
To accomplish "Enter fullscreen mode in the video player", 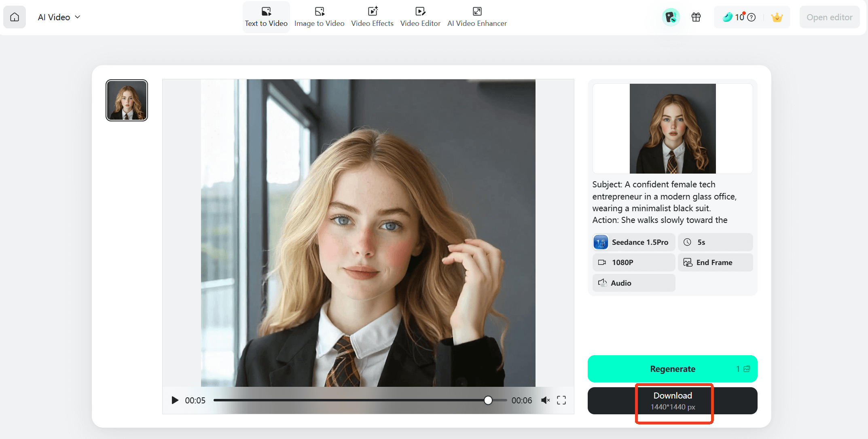I will pos(561,400).
